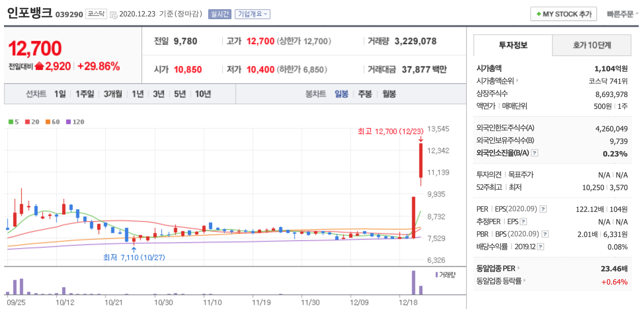Click the 동일업종 PER value 23.46배
Viewport: 644px width, 309px height.
[614, 269]
